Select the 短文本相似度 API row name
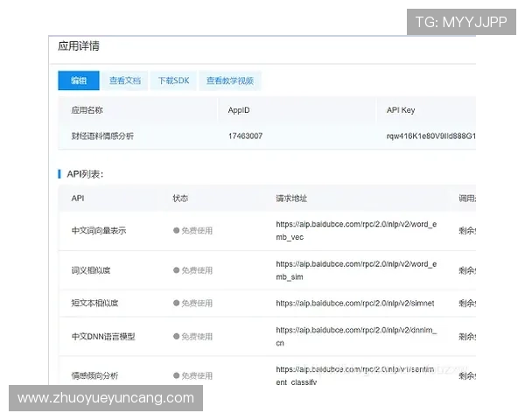The width and height of the screenshot is (525, 420). (x=94, y=303)
